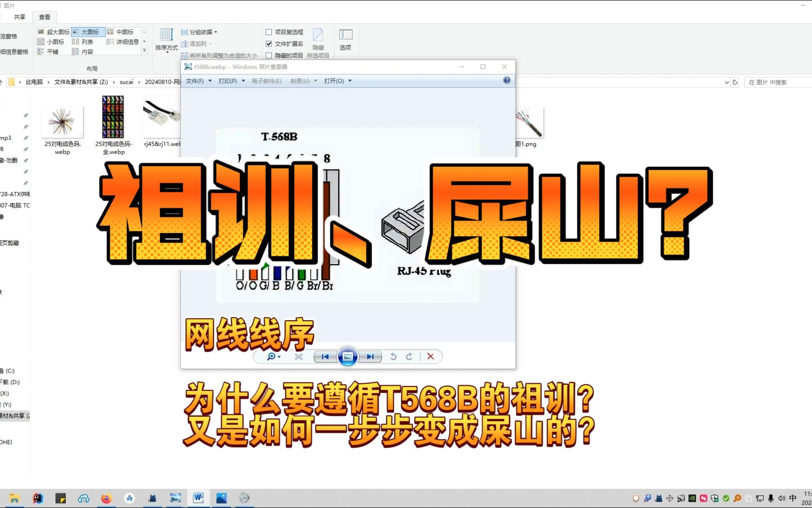Check 隐藏的项目 hidden items box
The image size is (812, 508).
284,56
